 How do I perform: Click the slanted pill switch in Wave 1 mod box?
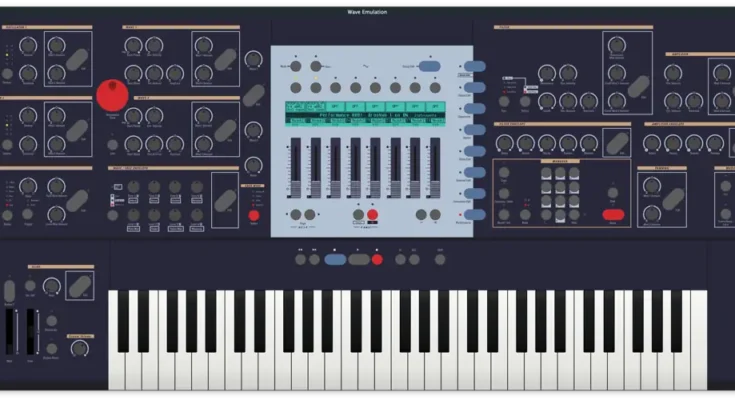coord(225,60)
